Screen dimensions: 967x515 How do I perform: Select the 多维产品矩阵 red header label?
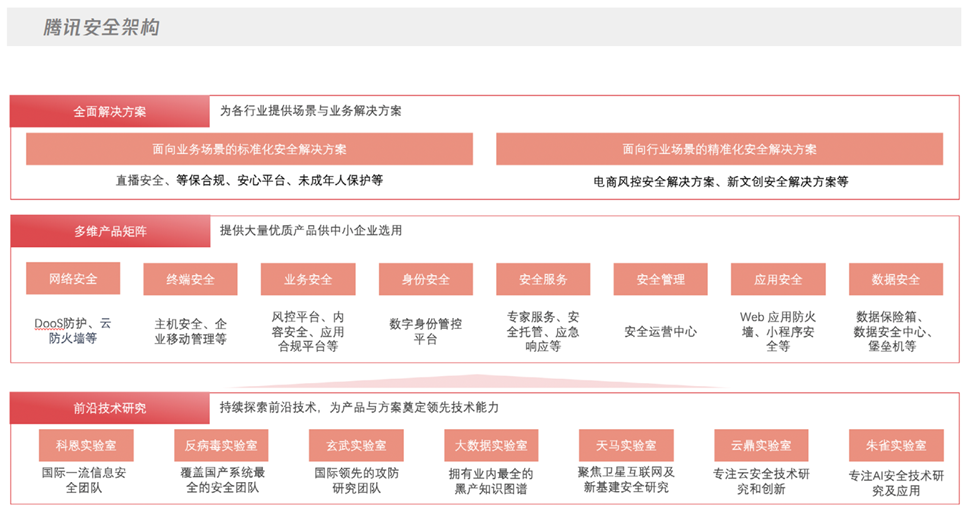pos(110,231)
